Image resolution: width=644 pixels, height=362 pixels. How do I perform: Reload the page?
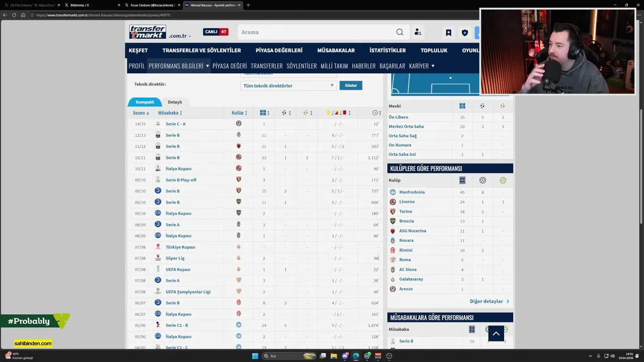pos(14,15)
